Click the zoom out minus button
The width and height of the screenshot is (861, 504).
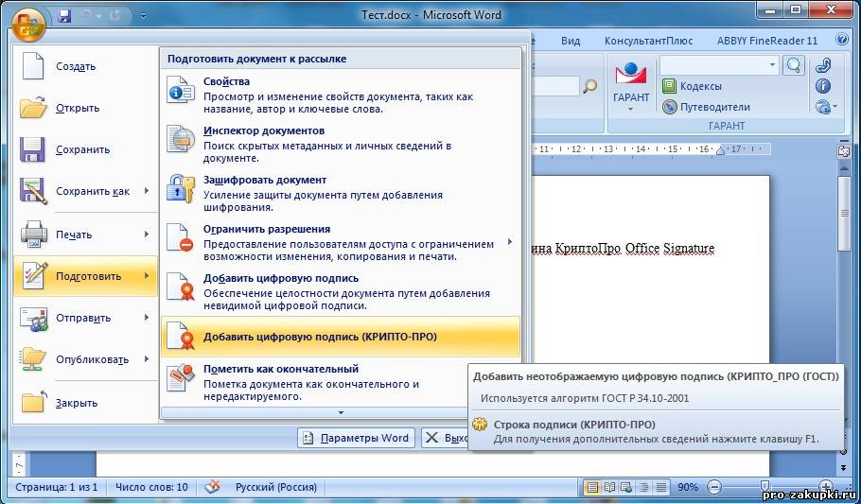click(x=713, y=487)
